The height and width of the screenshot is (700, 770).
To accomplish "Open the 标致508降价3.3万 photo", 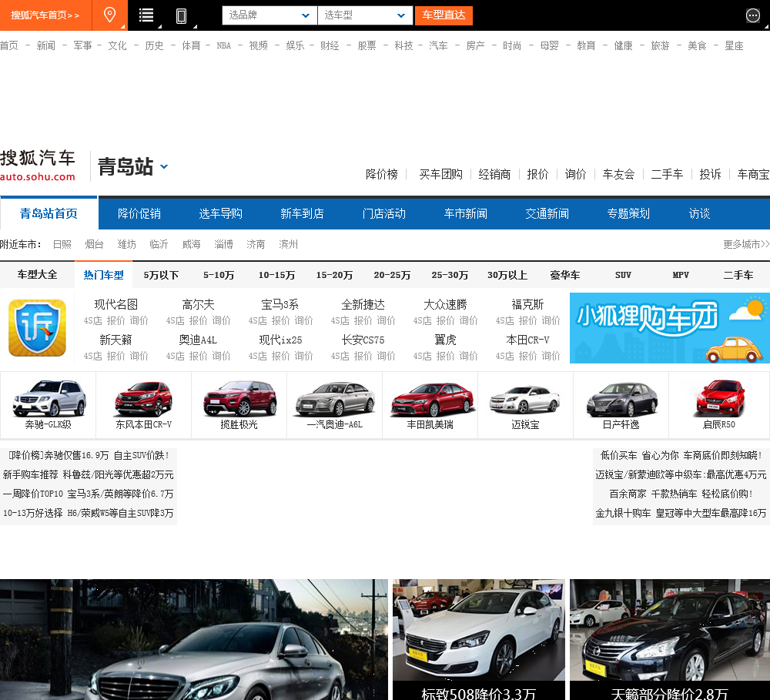I will point(478,639).
